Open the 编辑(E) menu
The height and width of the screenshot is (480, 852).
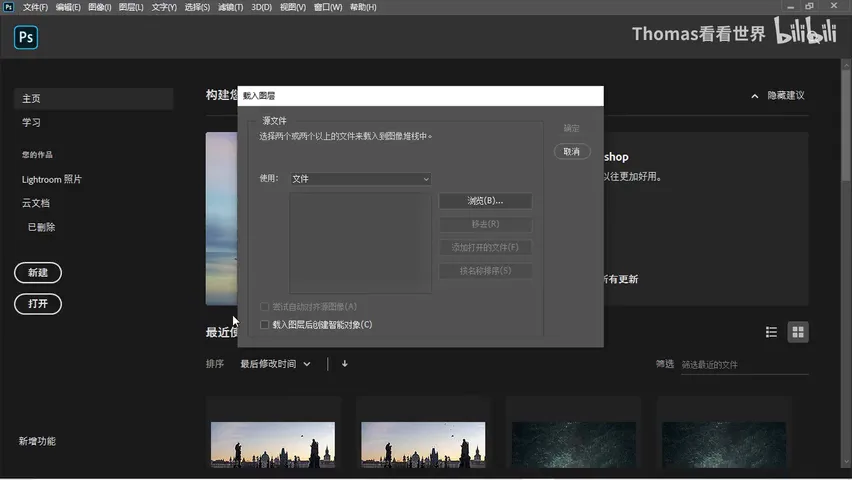point(68,7)
